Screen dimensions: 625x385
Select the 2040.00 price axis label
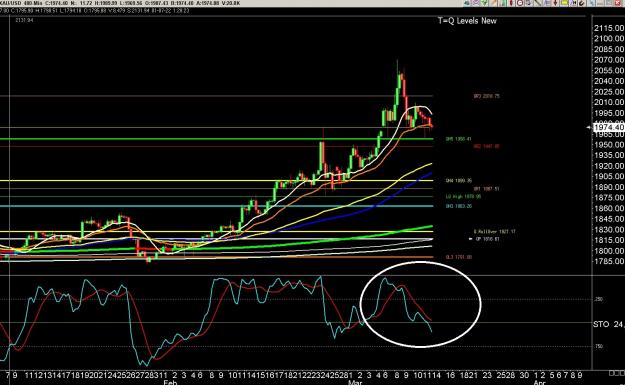tap(609, 81)
